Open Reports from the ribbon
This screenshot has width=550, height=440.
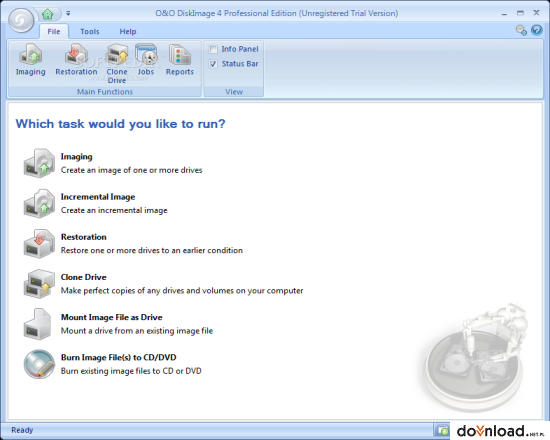[x=180, y=59]
